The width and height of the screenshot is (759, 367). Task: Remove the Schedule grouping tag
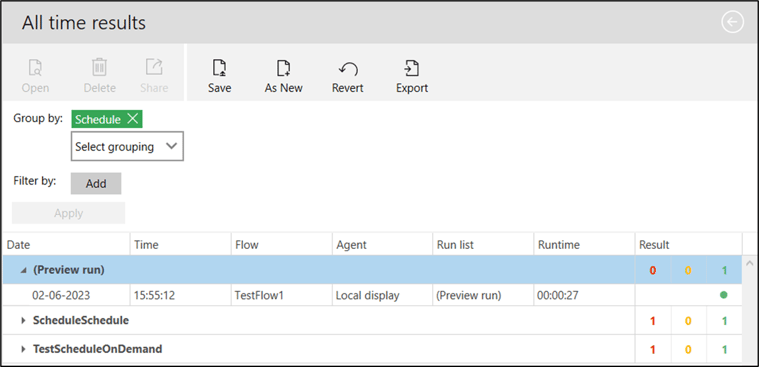[132, 119]
